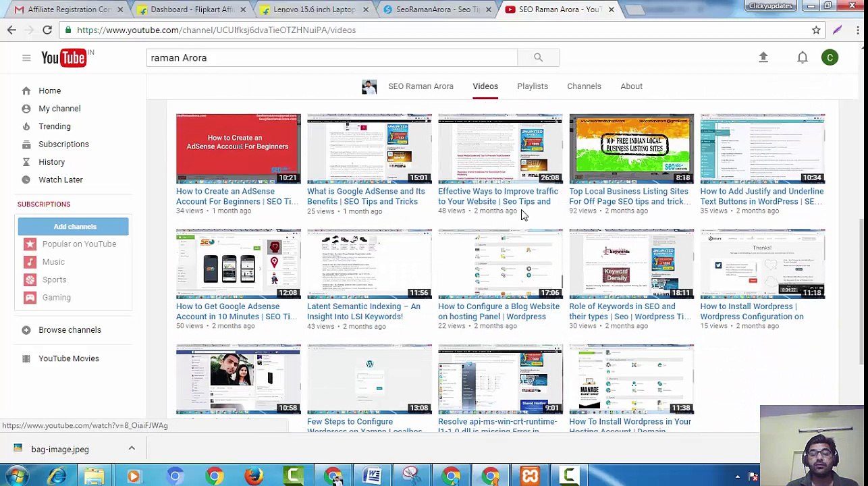Click the My channel sidebar icon
Image resolution: width=868 pixels, height=486 pixels.
click(26, 109)
